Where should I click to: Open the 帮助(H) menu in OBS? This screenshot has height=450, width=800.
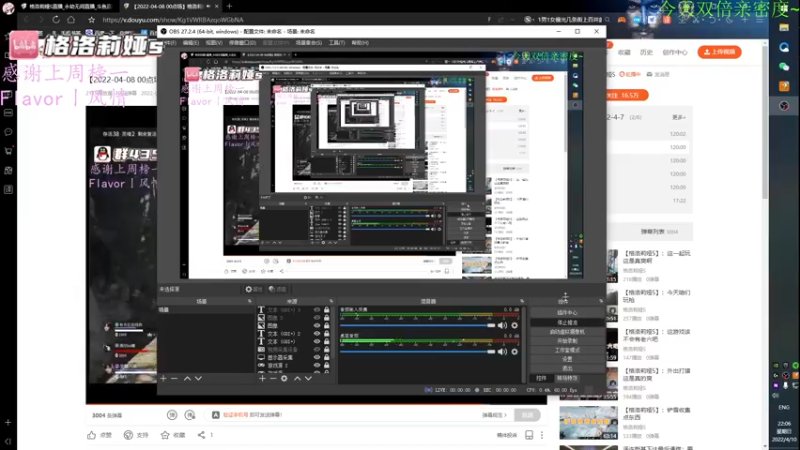click(360, 43)
